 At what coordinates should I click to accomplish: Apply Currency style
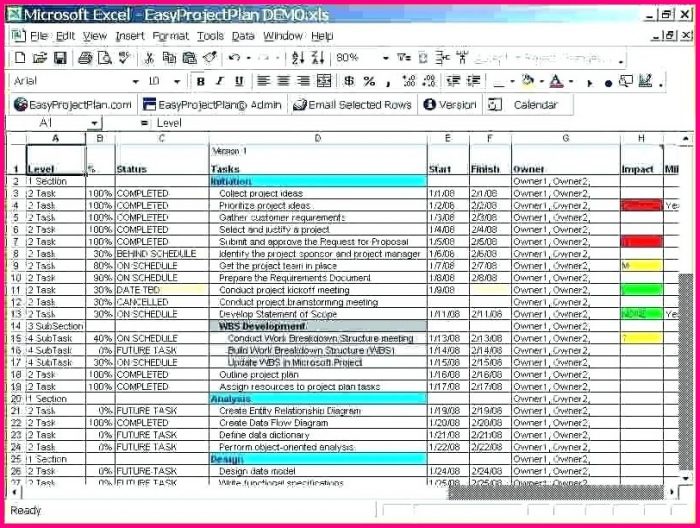click(349, 81)
